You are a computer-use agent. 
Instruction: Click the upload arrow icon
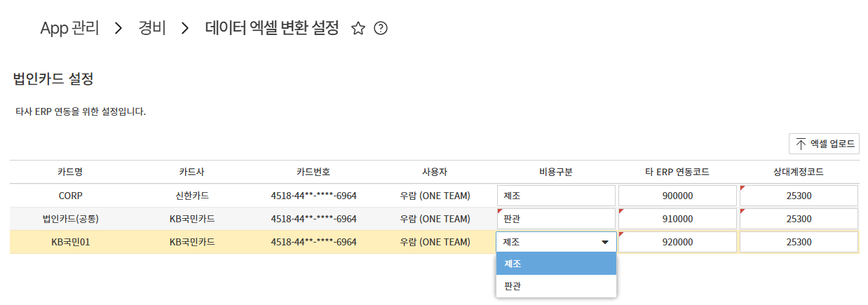click(x=801, y=144)
